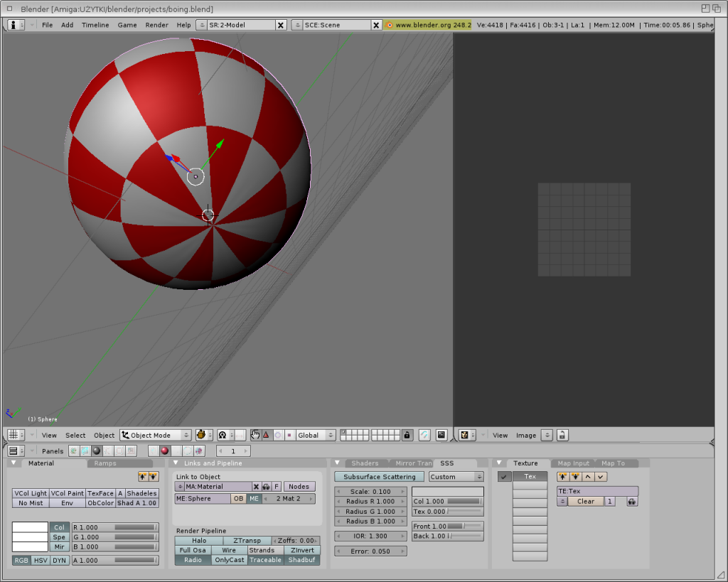
Task: Click the TE:Tex name field
Action: [x=597, y=491]
